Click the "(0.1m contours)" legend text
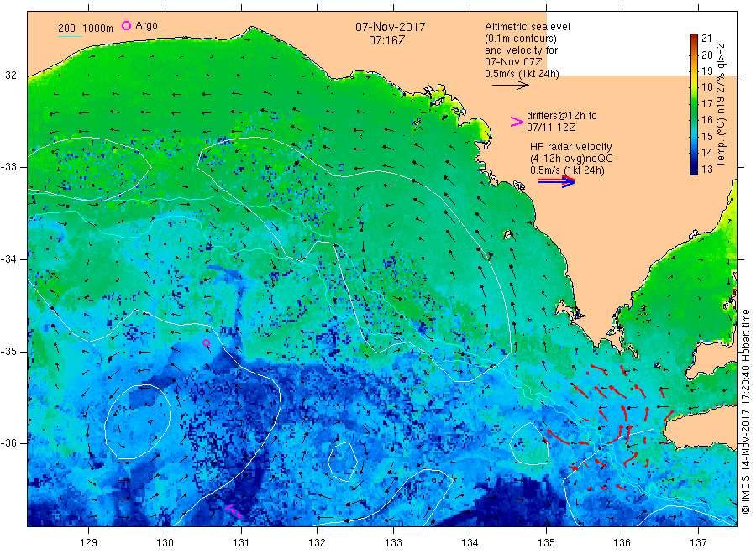Screen dimensions: 756x554 point(520,39)
